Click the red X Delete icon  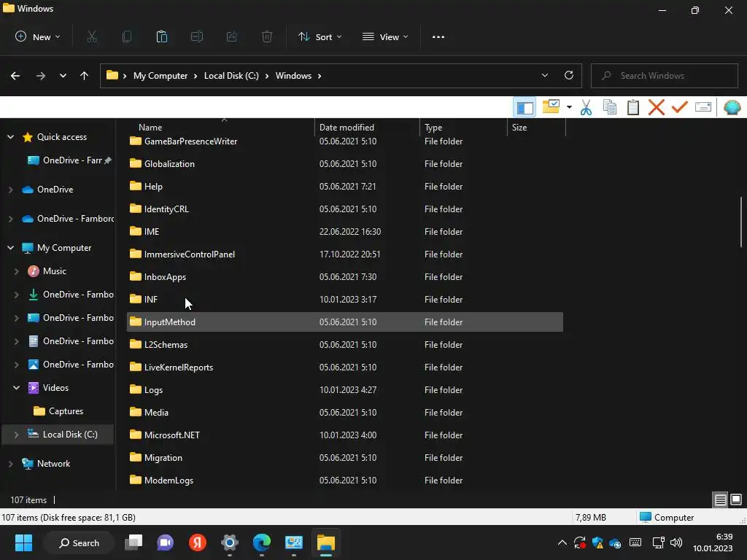657,108
